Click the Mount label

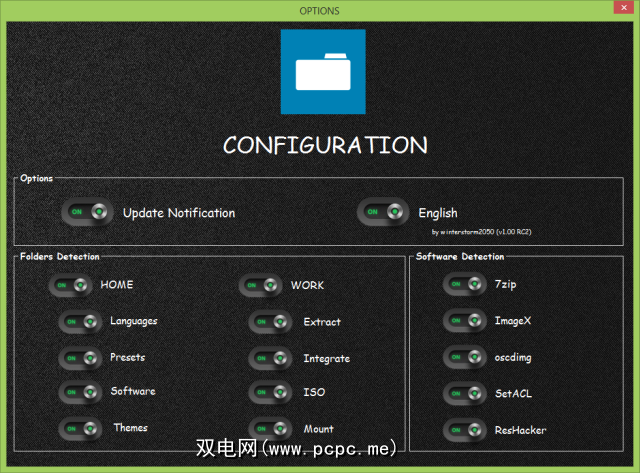318,429
